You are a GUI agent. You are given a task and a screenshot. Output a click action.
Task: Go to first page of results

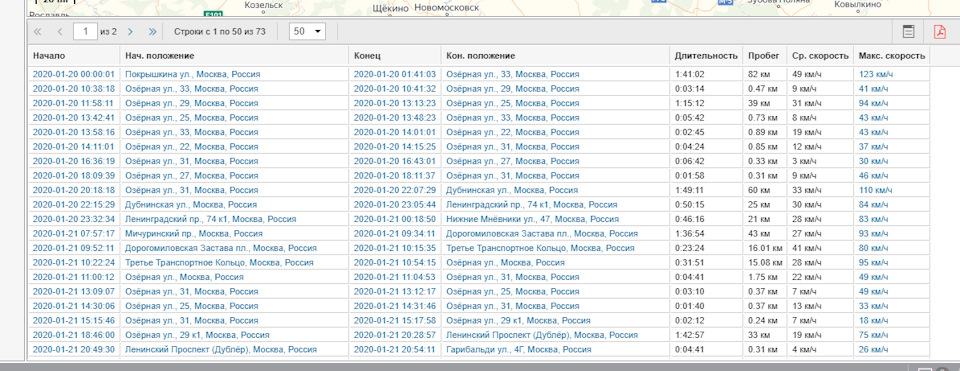[37, 31]
